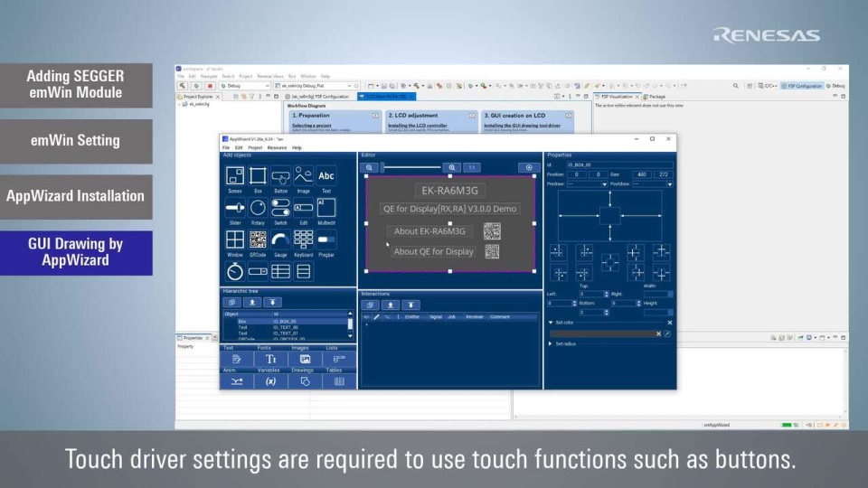
Task: Add a Button object
Action: coord(280,176)
